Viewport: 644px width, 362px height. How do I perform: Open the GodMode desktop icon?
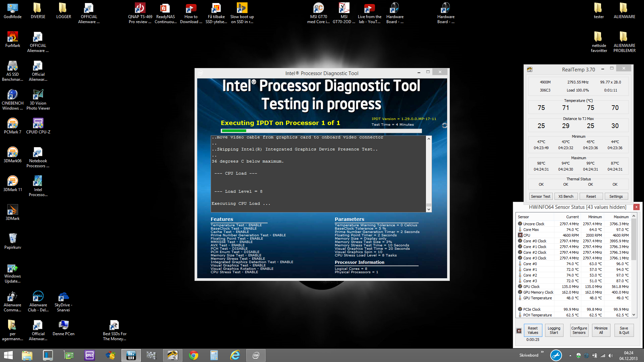pos(12,11)
